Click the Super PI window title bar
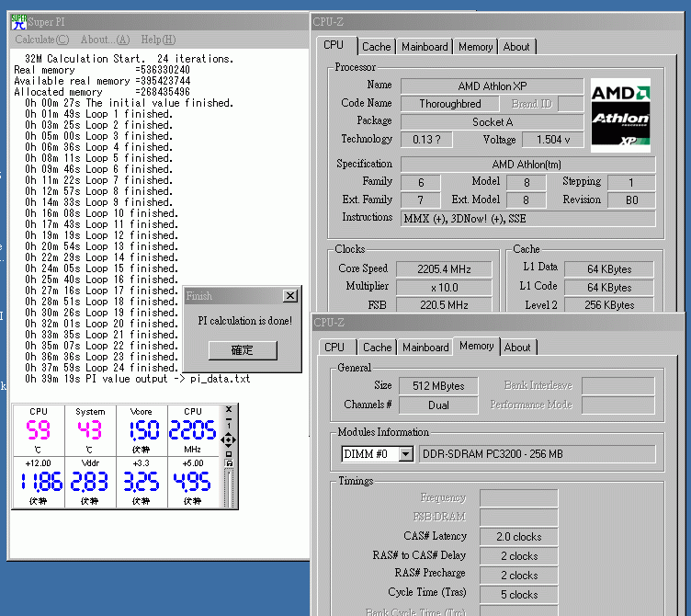The height and width of the screenshot is (616, 691). click(x=159, y=22)
